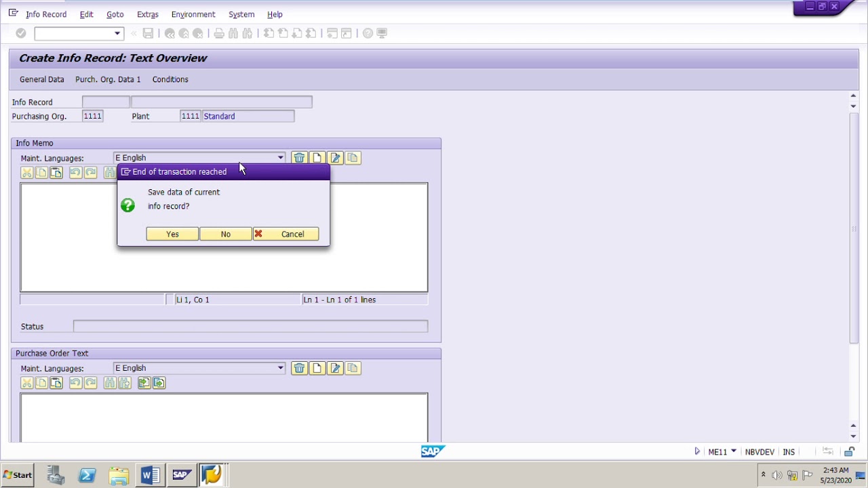The image size is (868, 488).
Task: Open the Info Record menu
Action: click(46, 14)
